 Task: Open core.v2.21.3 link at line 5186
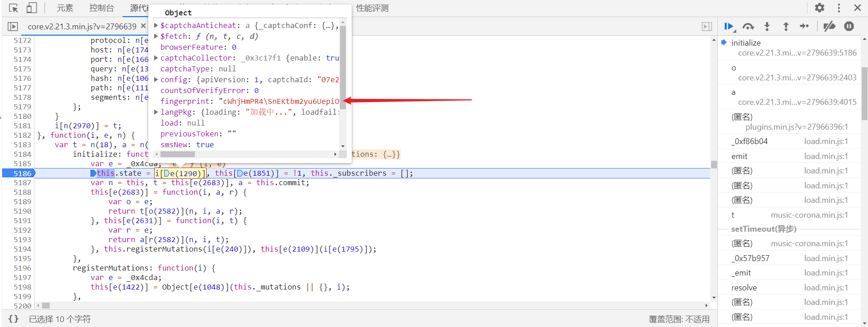(797, 53)
